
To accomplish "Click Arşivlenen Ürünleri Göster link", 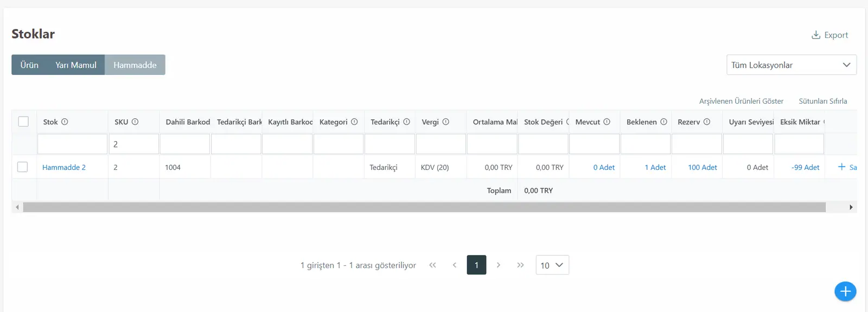I will 741,101.
